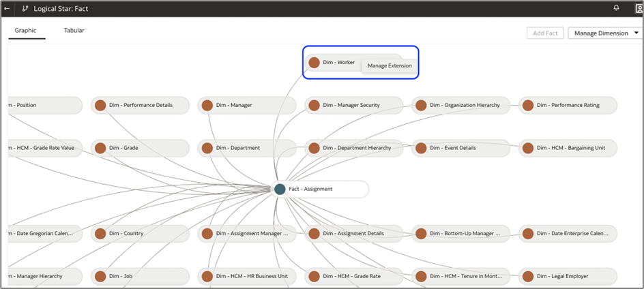This screenshot has width=644, height=289.
Task: Select the Dim - Department label
Action: tap(238, 148)
